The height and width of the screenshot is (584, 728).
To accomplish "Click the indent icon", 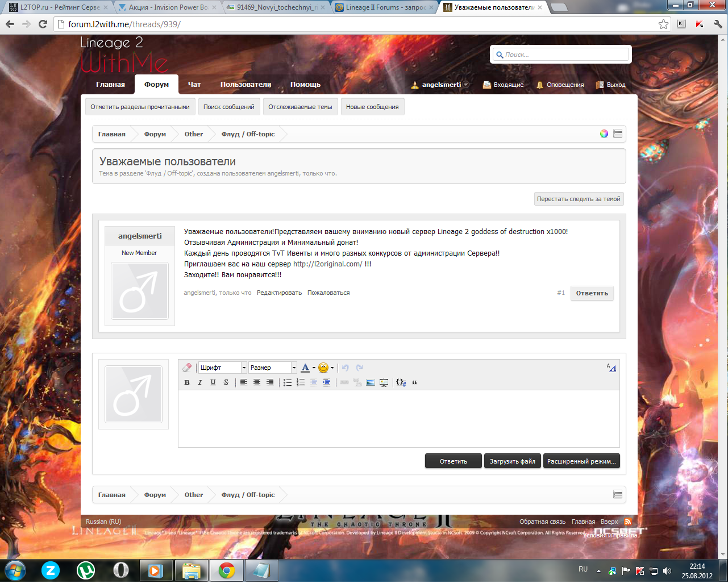I will click(x=327, y=382).
